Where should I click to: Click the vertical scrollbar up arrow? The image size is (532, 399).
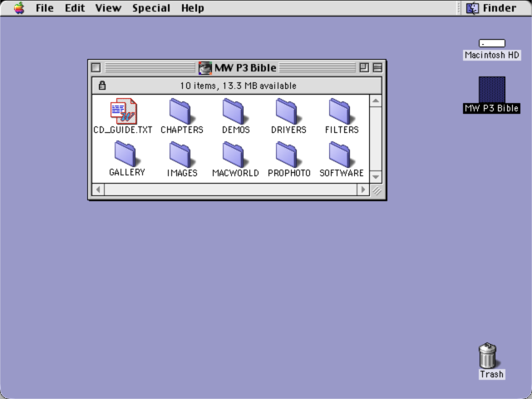376,101
